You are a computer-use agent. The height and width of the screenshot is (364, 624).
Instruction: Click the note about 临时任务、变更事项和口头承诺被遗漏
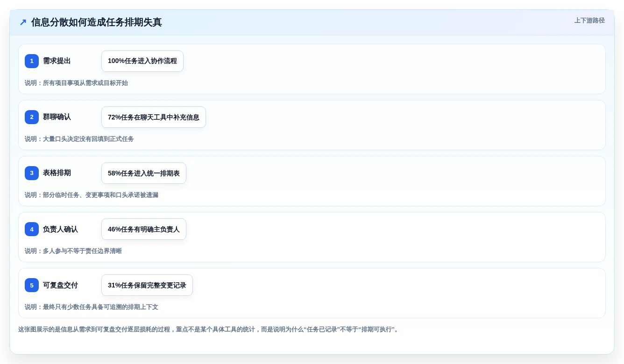[x=92, y=195]
